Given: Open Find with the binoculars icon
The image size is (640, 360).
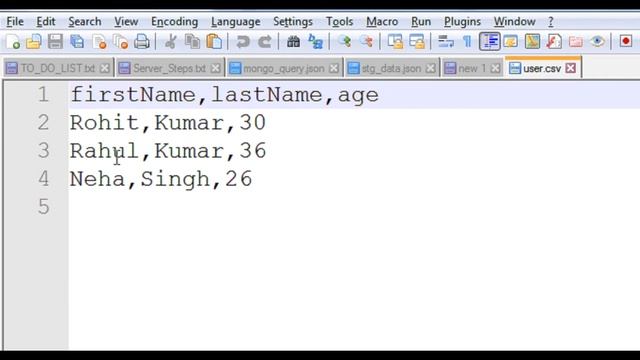Looking at the screenshot, I should click(x=293, y=42).
